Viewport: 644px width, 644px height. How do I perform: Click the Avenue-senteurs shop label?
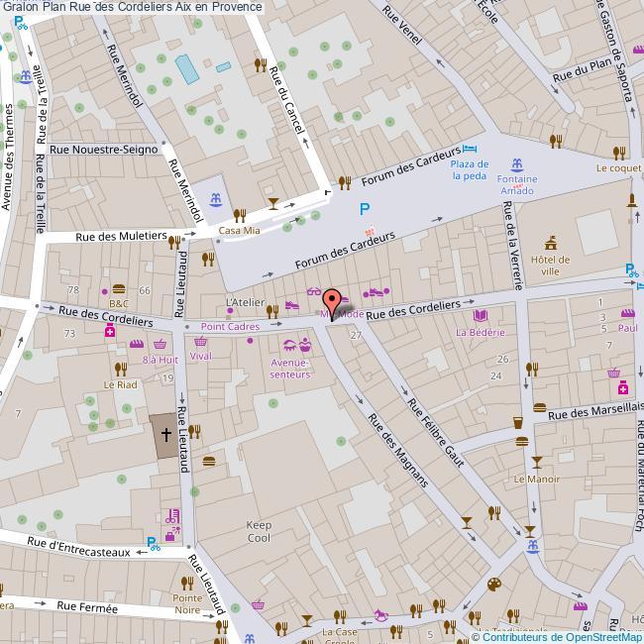pos(290,368)
